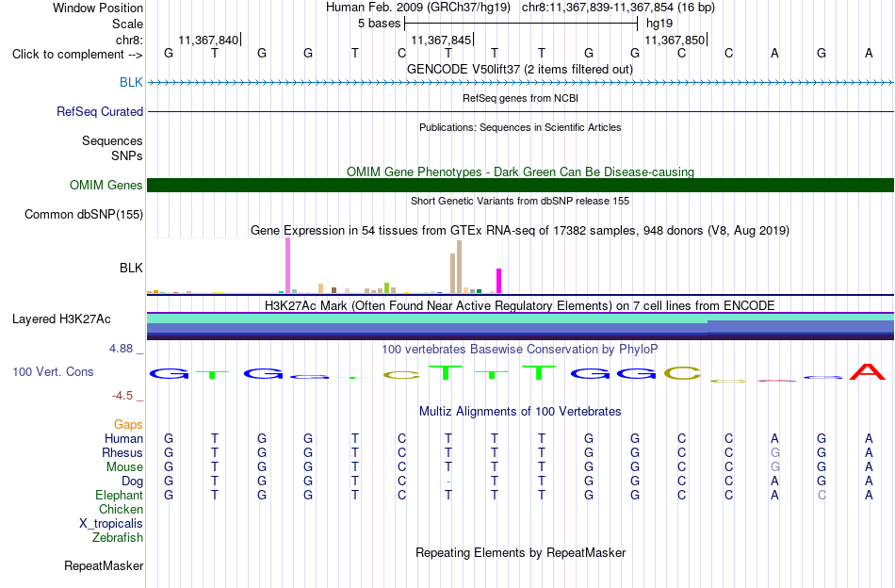Open the Publications: Sequences in Scientific Articles title

point(520,127)
